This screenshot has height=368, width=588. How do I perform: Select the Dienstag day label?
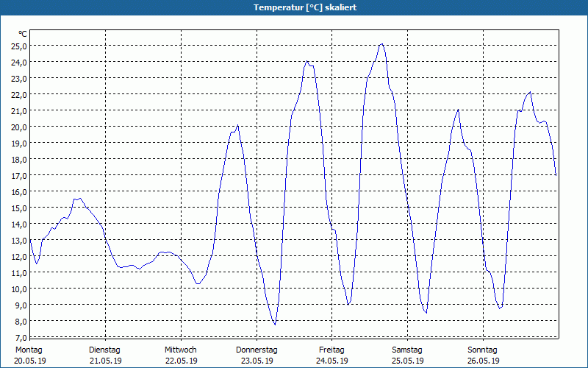pos(104,350)
